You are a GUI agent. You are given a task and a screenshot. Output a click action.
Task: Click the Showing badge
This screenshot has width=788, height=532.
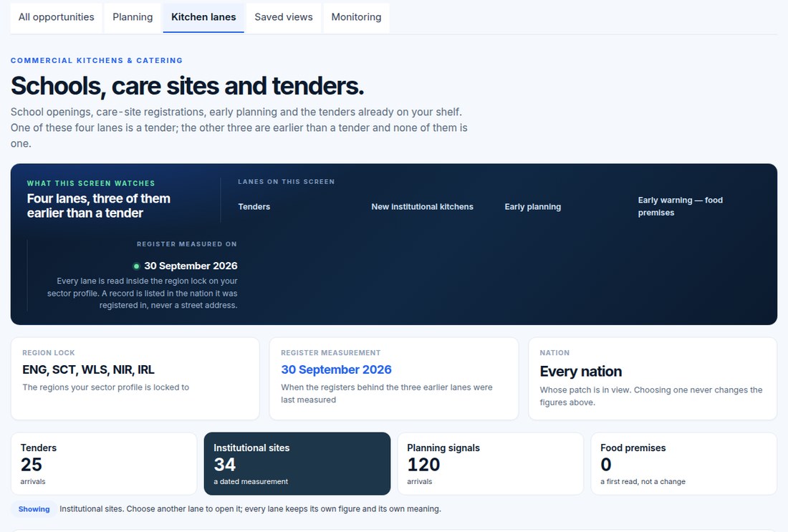[x=34, y=509]
